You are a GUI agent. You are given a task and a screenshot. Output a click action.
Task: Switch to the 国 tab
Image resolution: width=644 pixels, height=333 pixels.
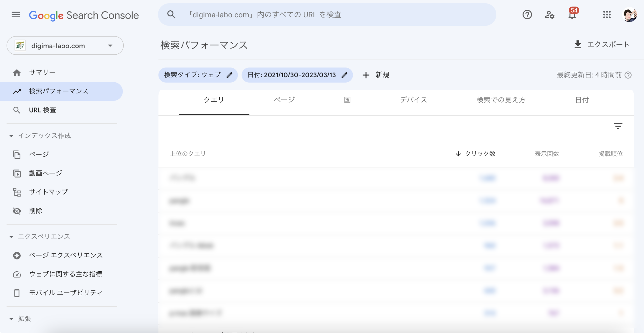click(347, 100)
